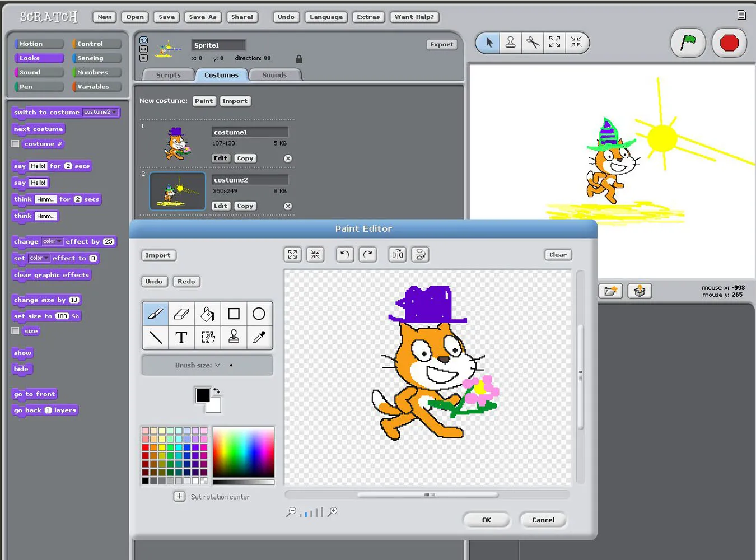This screenshot has height=560, width=756.
Task: Choose the Eyedropper tool
Action: pos(259,337)
